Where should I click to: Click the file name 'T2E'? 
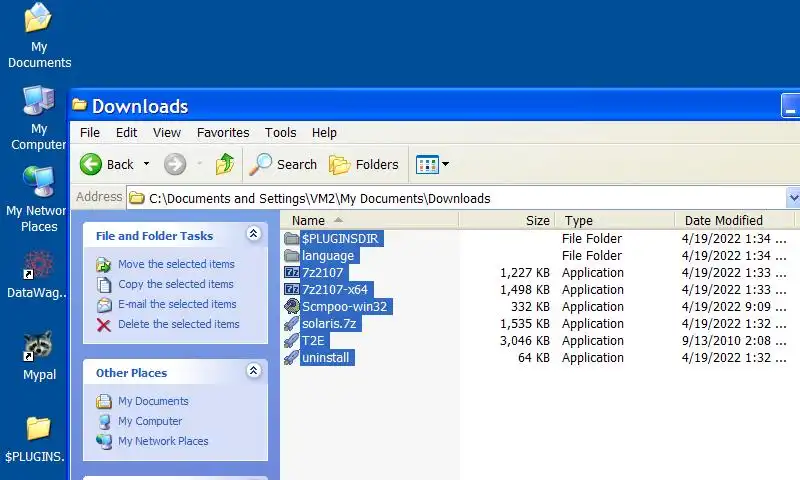click(x=313, y=341)
